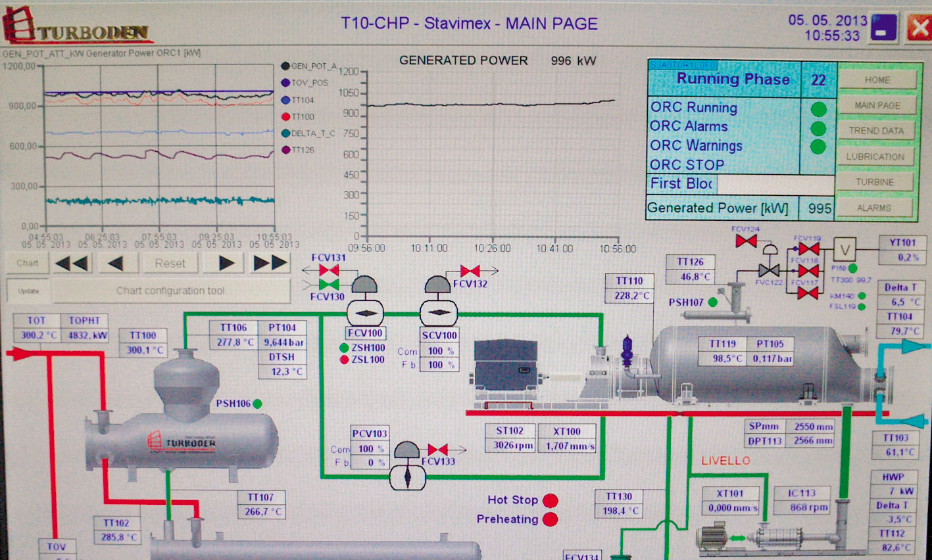This screenshot has width=932, height=560.
Task: Go to the LUBRICATION page
Action: [x=875, y=156]
